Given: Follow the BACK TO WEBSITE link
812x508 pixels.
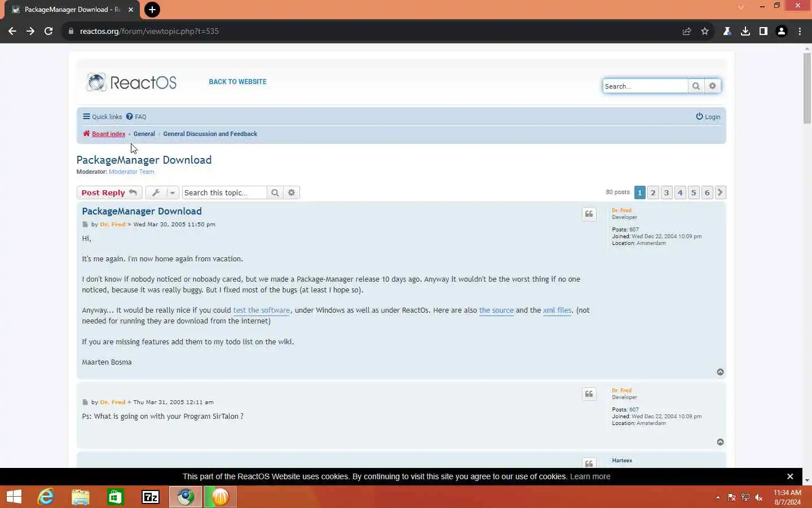Looking at the screenshot, I should [x=237, y=82].
